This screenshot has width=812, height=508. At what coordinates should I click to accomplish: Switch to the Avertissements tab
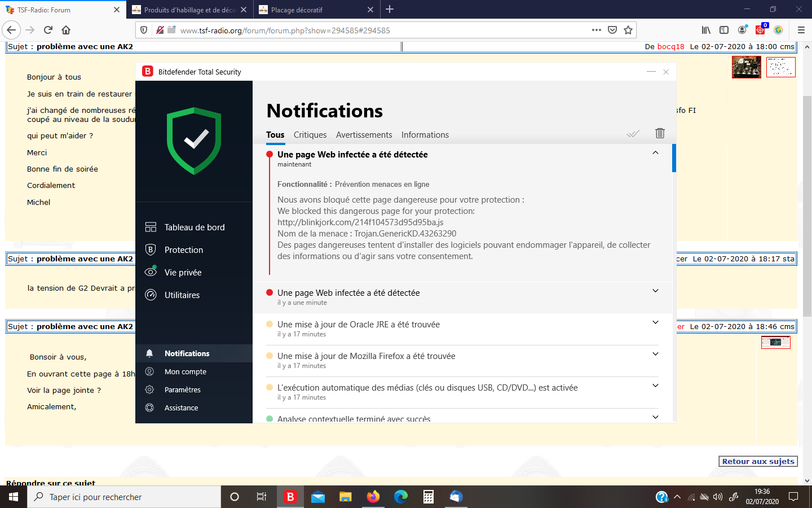click(x=364, y=134)
